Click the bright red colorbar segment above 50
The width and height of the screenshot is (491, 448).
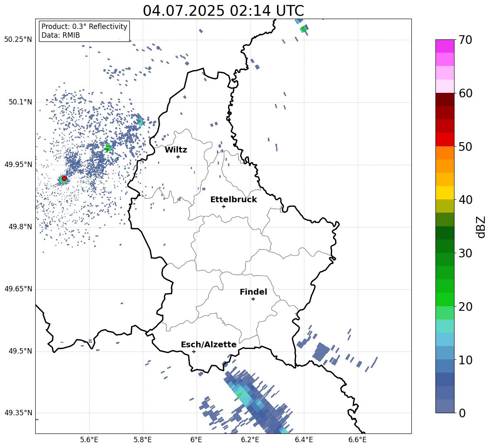coord(445,140)
